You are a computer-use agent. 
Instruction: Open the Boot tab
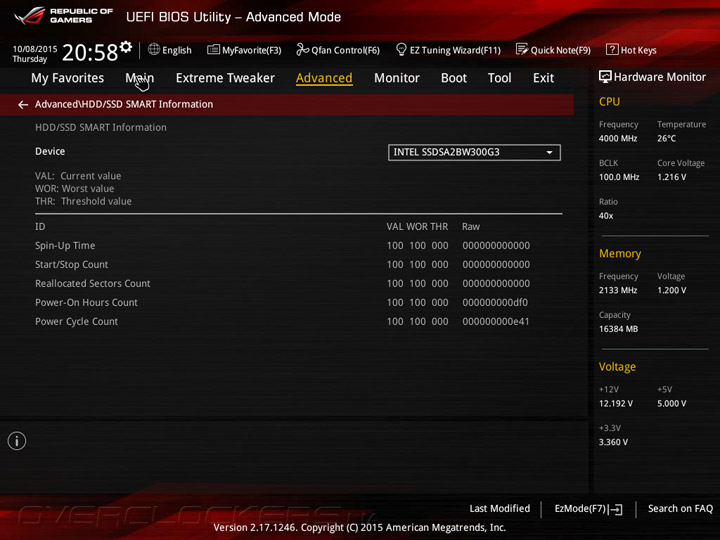(454, 78)
